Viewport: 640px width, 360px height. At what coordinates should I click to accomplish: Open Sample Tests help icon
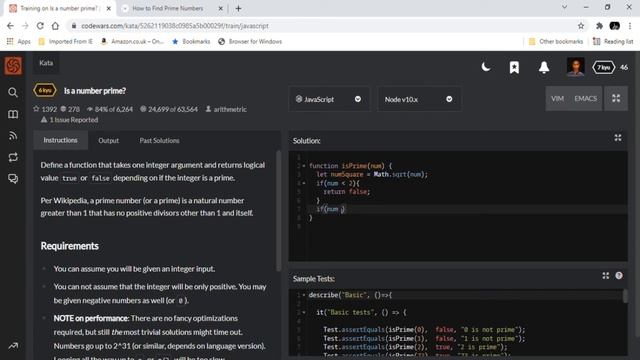click(x=619, y=276)
